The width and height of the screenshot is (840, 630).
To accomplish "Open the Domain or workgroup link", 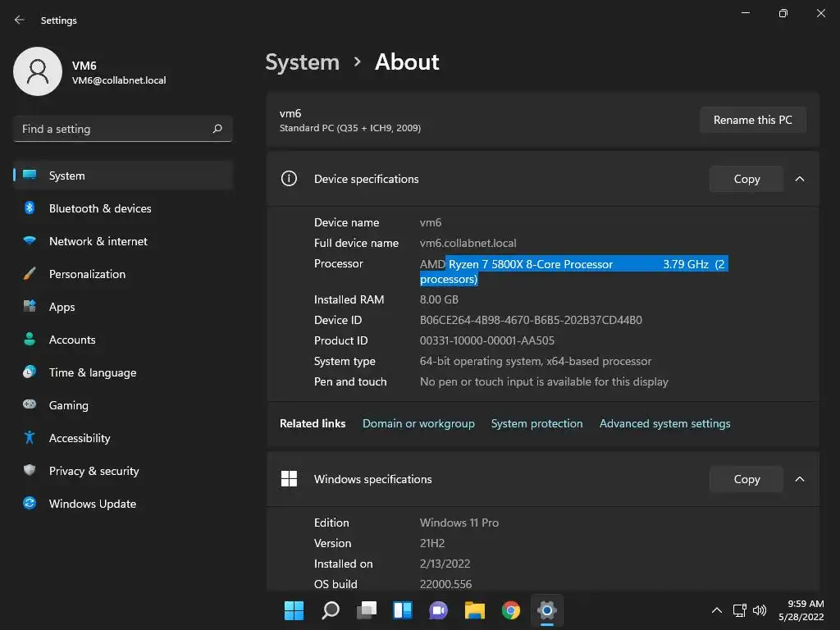I will (x=418, y=423).
